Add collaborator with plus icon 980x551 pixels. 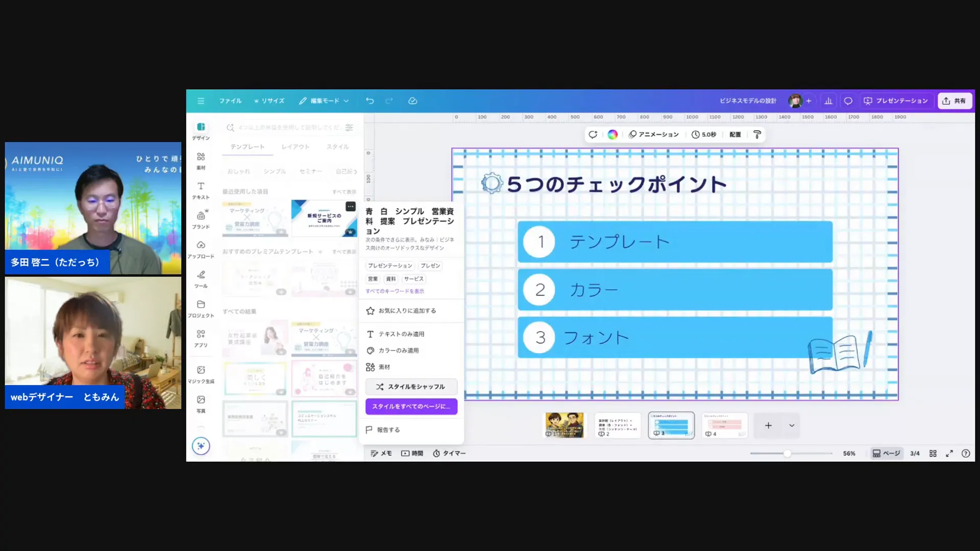click(808, 101)
